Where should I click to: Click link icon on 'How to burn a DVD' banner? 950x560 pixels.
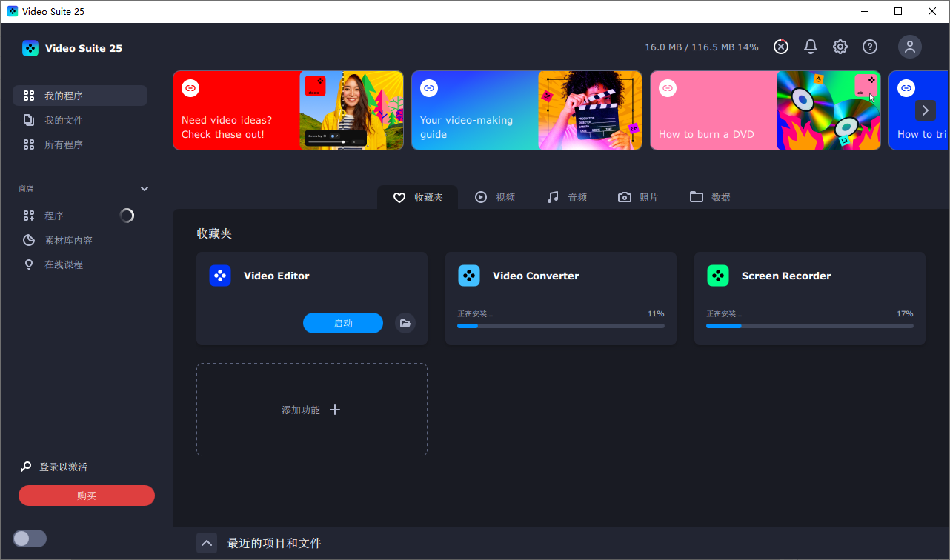(x=668, y=88)
